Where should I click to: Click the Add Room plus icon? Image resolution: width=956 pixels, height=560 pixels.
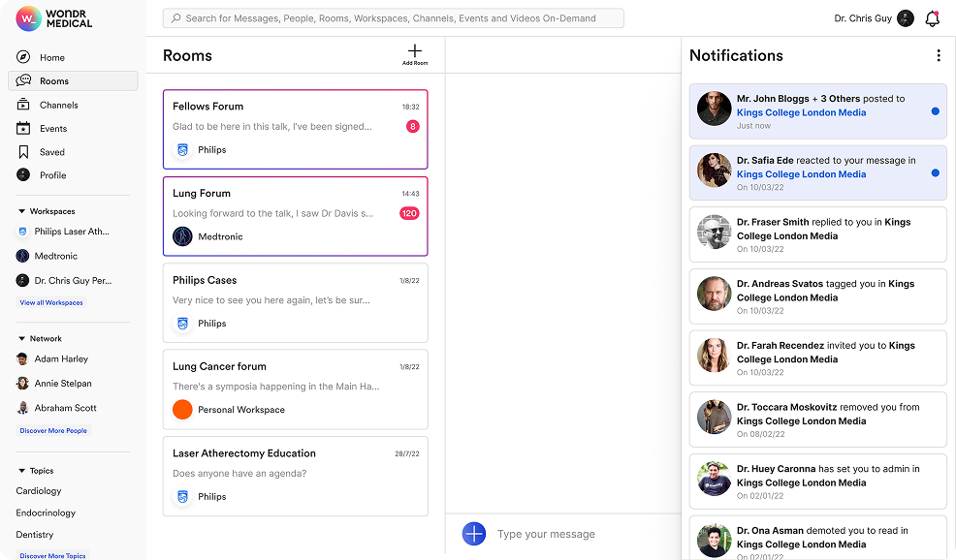click(415, 51)
